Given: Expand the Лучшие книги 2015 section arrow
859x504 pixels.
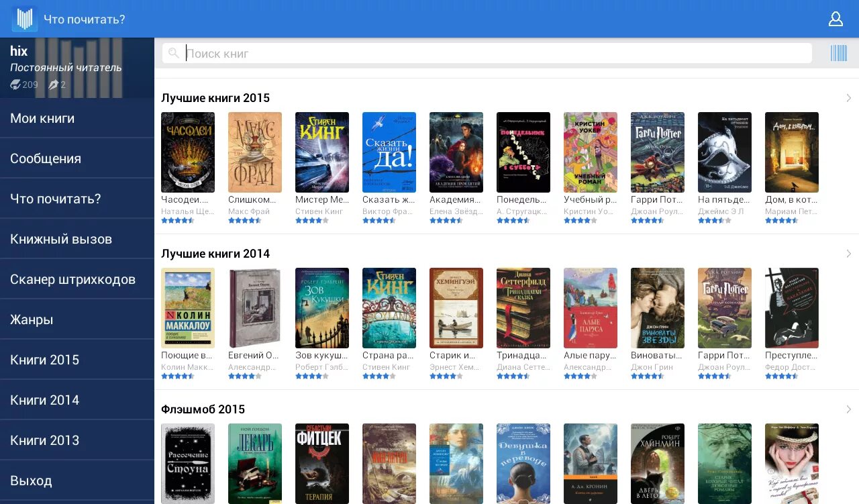Looking at the screenshot, I should [848, 98].
